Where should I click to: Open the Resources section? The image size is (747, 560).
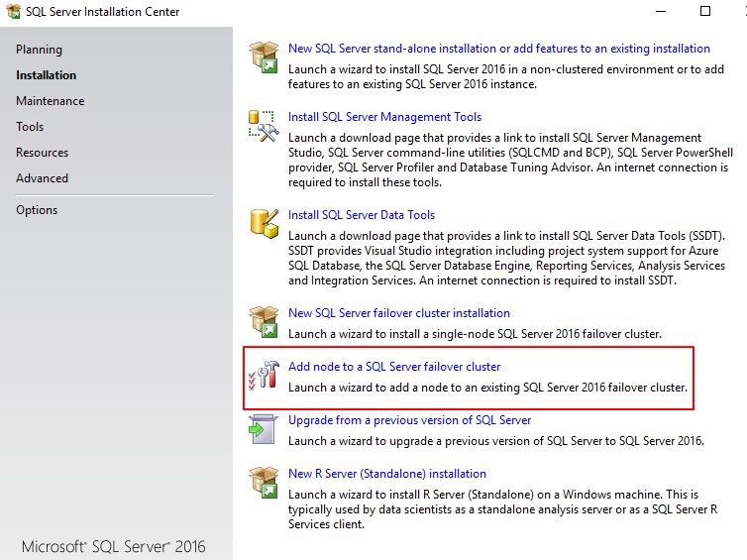pyautogui.click(x=42, y=153)
